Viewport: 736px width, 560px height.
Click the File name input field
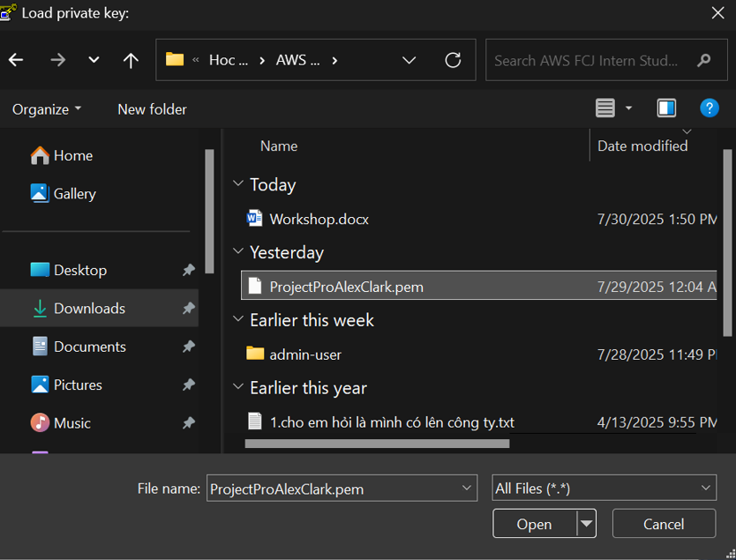pyautogui.click(x=331, y=489)
